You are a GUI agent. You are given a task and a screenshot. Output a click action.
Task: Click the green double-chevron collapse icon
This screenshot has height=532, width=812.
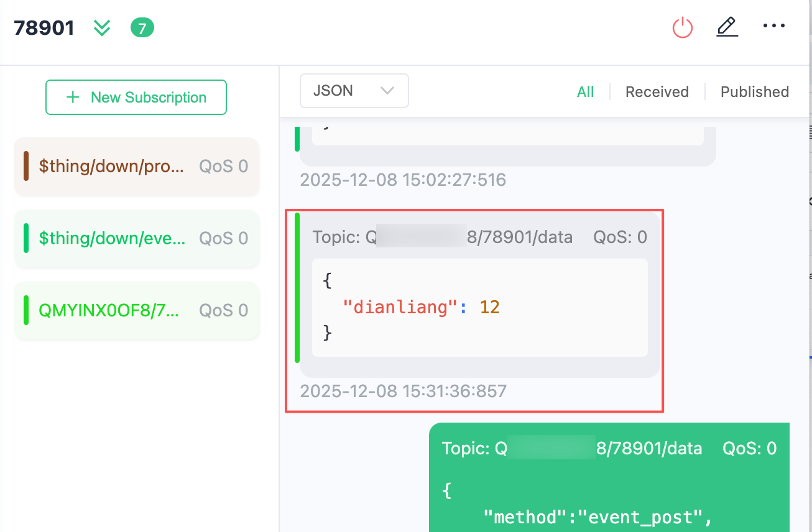[x=102, y=28]
